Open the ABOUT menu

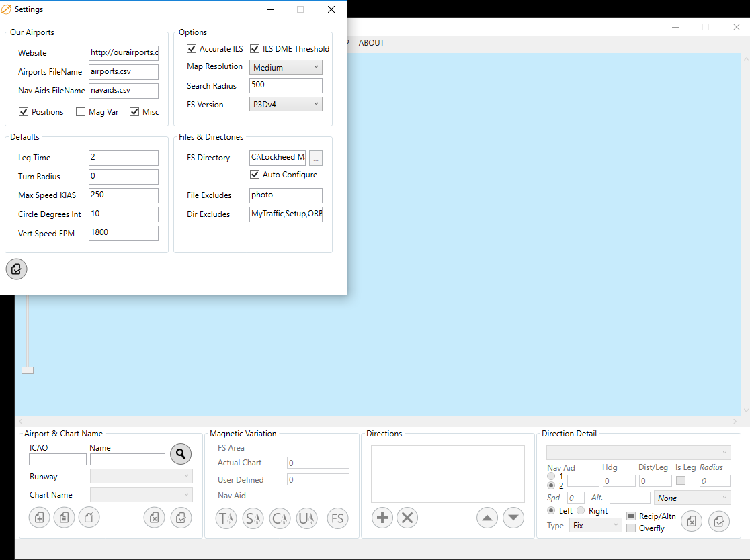click(x=371, y=43)
